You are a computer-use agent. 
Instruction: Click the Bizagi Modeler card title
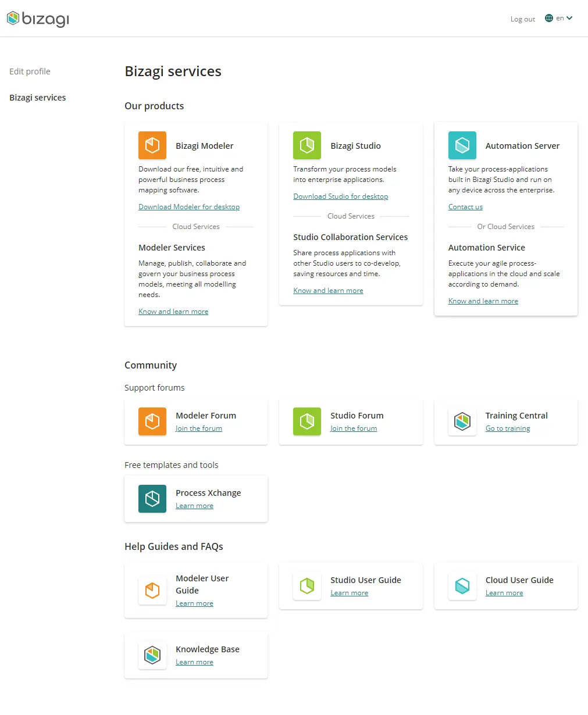tap(205, 146)
